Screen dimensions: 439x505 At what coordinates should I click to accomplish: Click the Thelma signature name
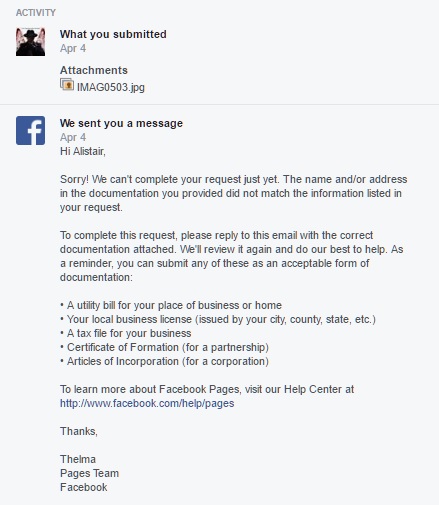pyautogui.click(x=78, y=459)
